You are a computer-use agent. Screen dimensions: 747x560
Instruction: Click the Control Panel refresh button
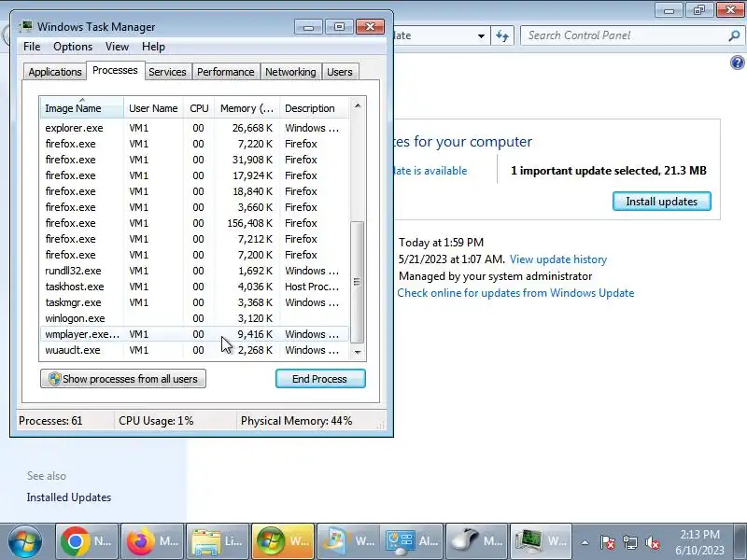click(502, 35)
